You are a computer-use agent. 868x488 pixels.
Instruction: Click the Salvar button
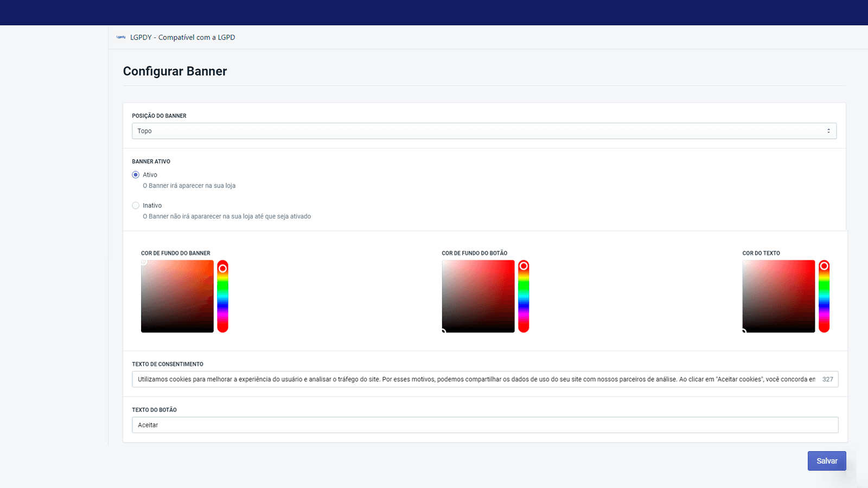coord(826,461)
